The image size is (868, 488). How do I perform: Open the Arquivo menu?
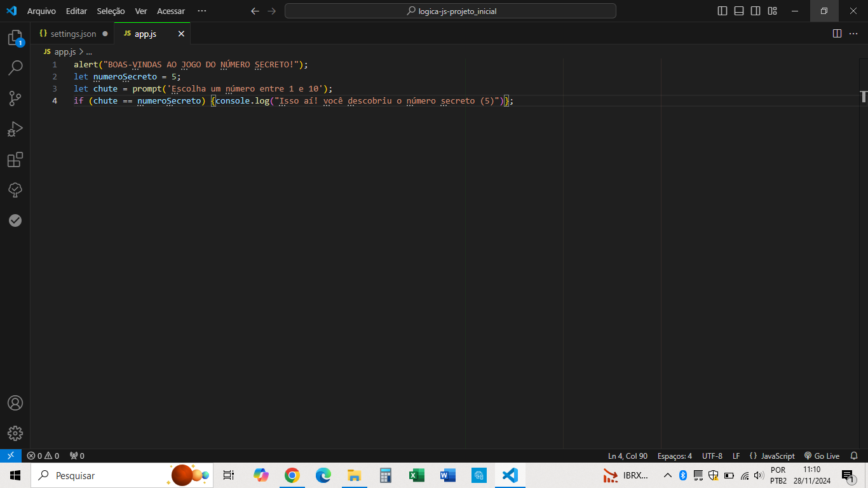click(x=41, y=11)
